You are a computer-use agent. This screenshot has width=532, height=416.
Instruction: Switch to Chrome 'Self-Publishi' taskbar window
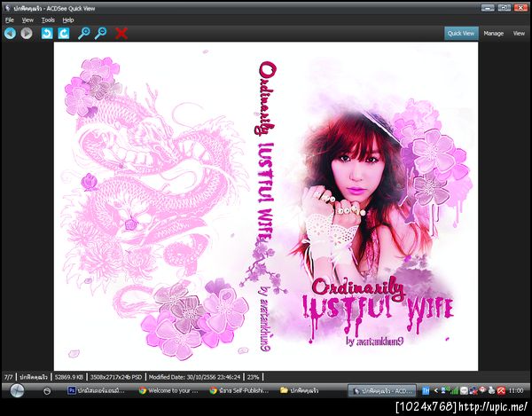click(x=239, y=391)
